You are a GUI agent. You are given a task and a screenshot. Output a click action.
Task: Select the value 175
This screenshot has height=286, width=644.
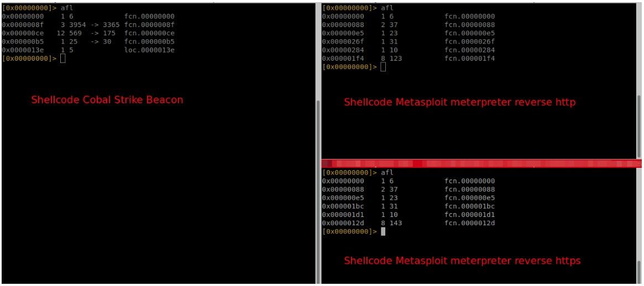(109, 33)
